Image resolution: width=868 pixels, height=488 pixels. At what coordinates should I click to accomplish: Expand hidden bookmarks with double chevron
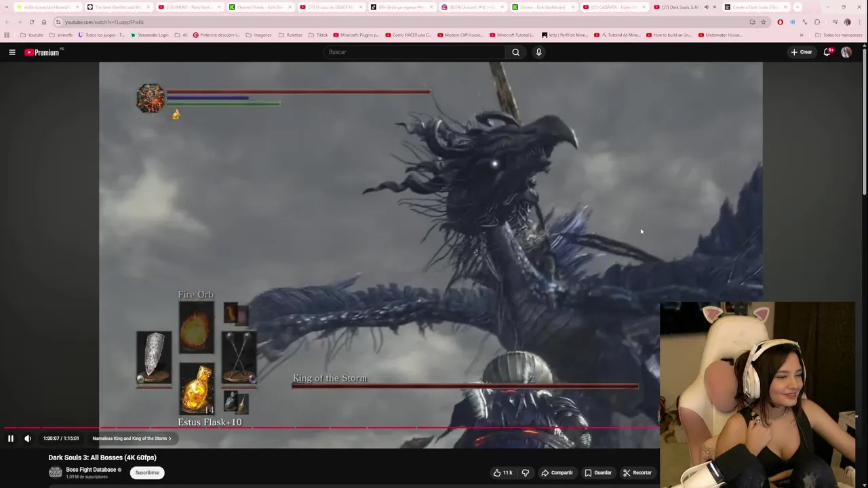coord(802,35)
